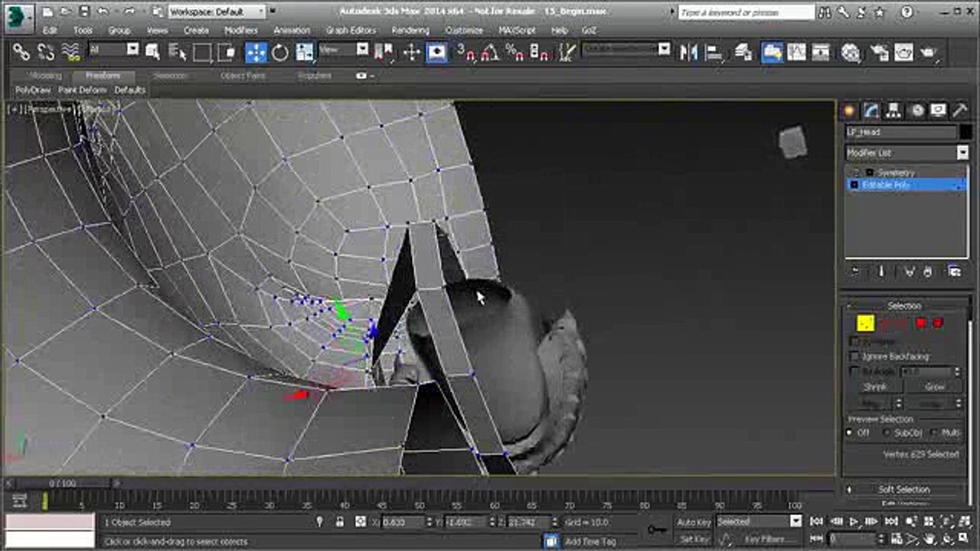The height and width of the screenshot is (551, 980).
Task: Toggle the Angle Snap icon
Action: pyautogui.click(x=490, y=52)
